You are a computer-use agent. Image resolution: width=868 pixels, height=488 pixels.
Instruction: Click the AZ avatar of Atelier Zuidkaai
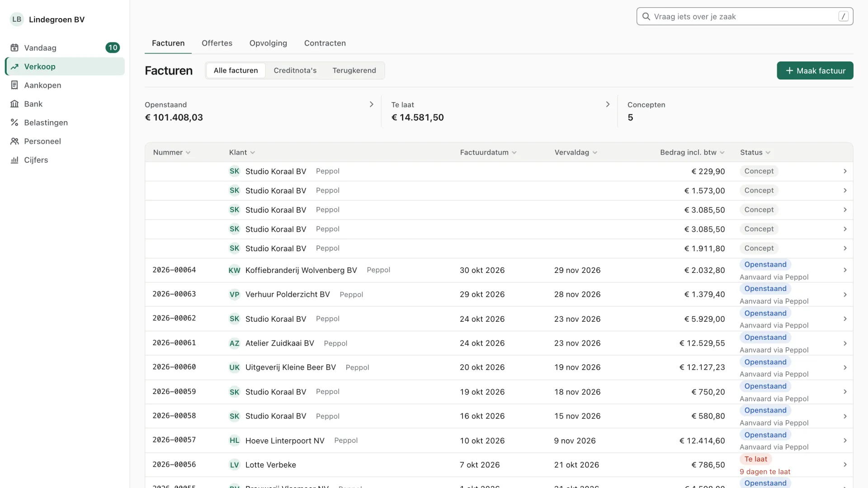tap(234, 343)
